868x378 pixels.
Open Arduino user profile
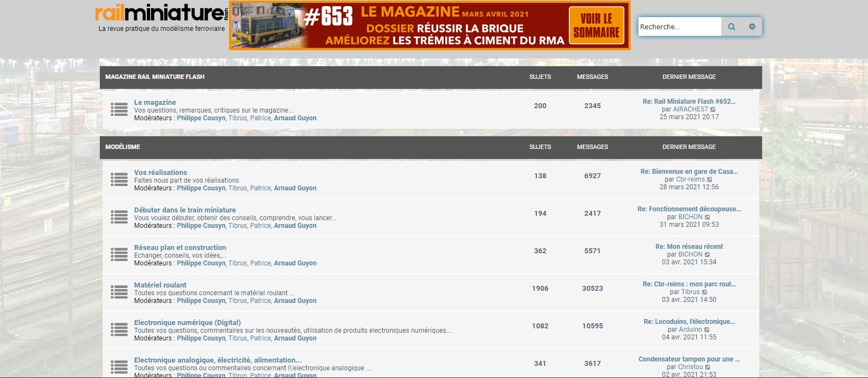tap(690, 329)
